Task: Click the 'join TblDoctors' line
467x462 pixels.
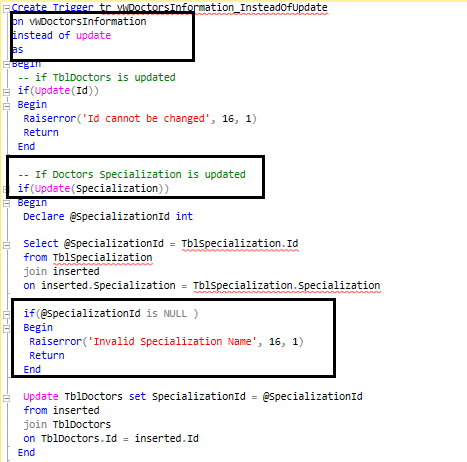Action: point(67,424)
